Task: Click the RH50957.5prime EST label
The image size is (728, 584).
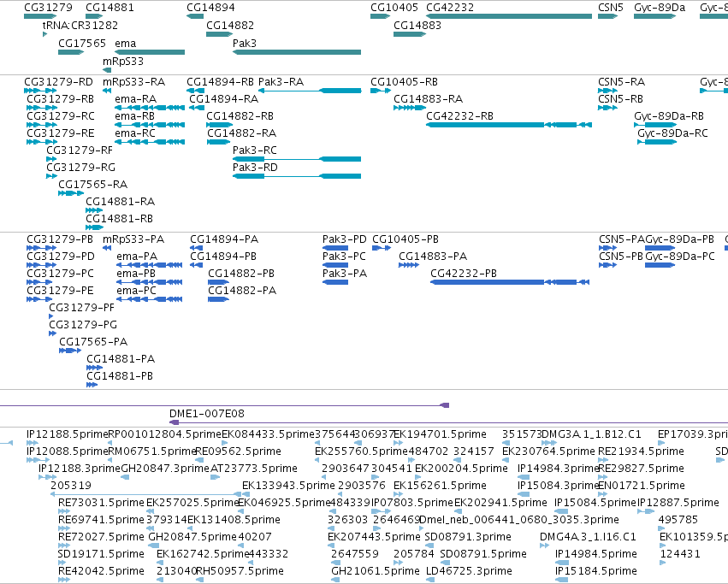Action: [x=240, y=570]
